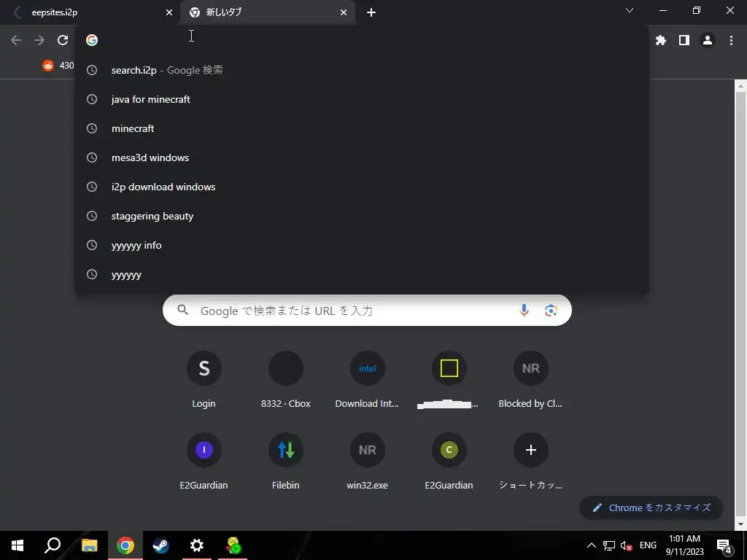Open Google Lens image search icon
The height and width of the screenshot is (560, 747).
click(x=551, y=311)
